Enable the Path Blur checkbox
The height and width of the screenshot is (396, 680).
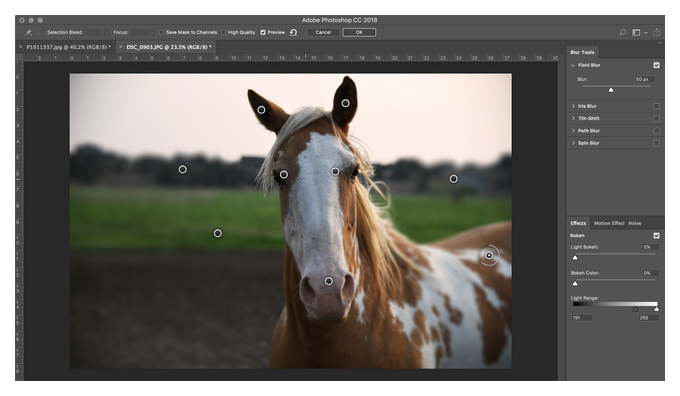click(x=657, y=131)
